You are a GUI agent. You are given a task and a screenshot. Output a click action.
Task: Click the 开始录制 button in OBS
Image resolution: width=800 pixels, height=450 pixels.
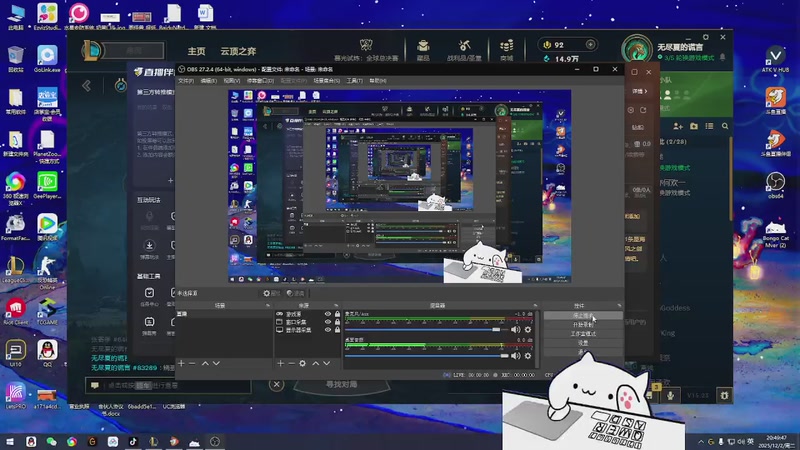pyautogui.click(x=583, y=325)
